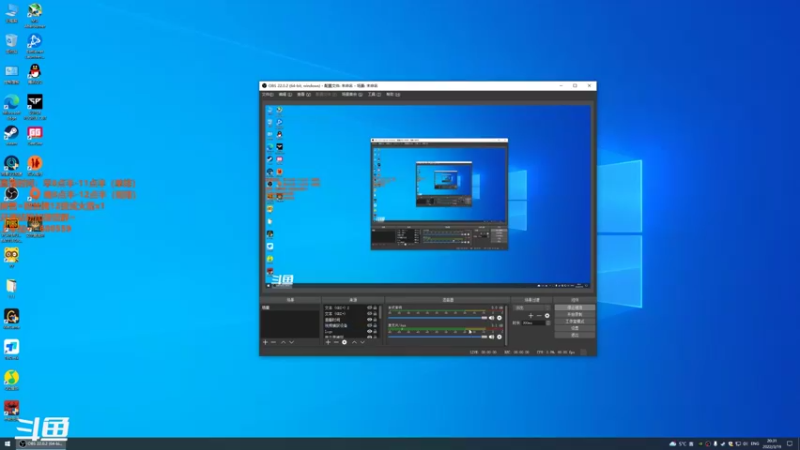Click the third Controls button (studio mode)
Image resolution: width=800 pixels, height=450 pixels.
tap(575, 321)
